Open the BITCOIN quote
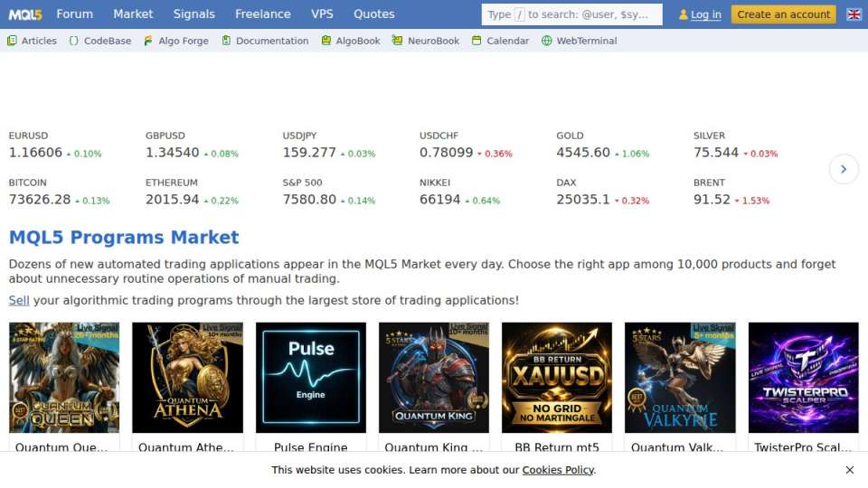This screenshot has height=488, width=868. click(x=60, y=192)
